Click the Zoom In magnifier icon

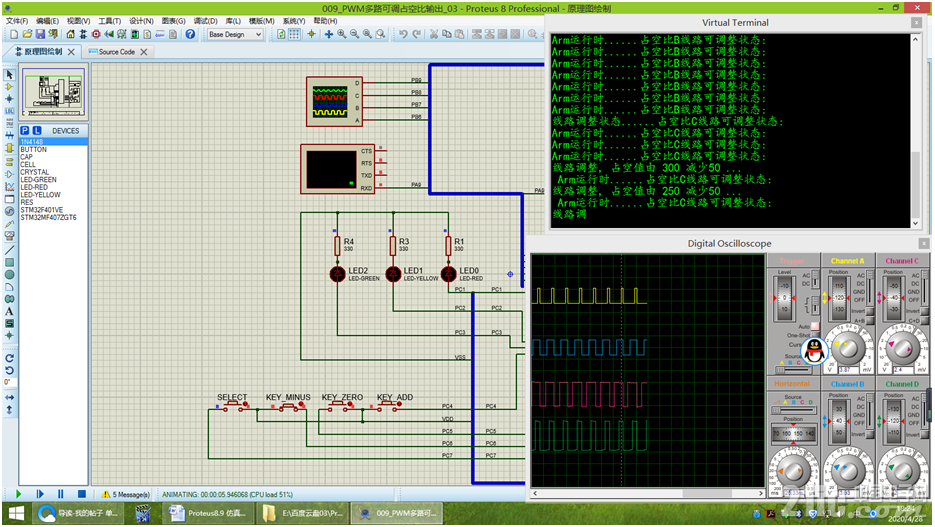coord(342,35)
